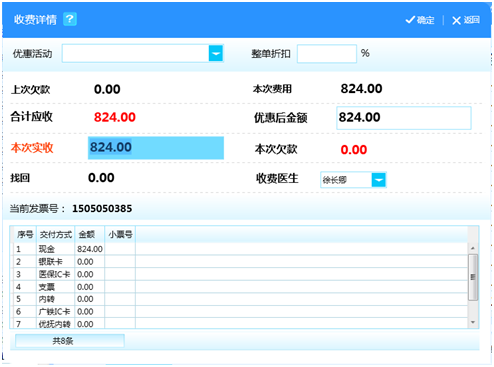Open the help question mark icon
This screenshot has width=494, height=367.
tap(70, 19)
